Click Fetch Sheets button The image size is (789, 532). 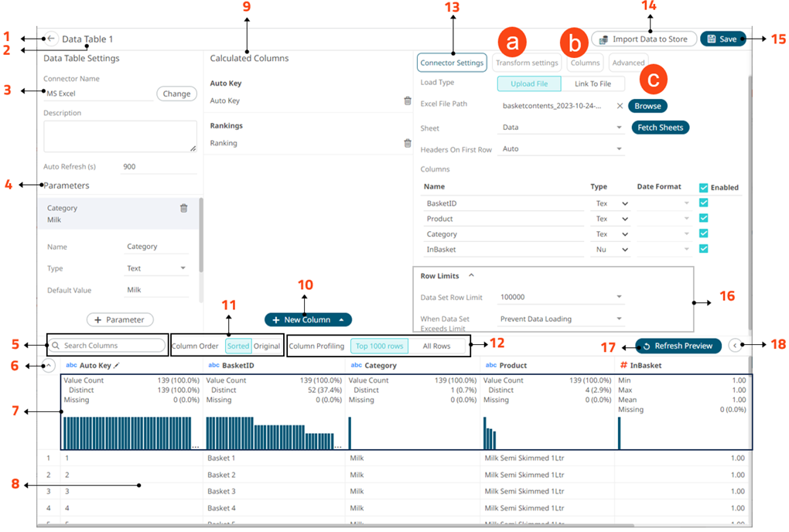click(660, 128)
